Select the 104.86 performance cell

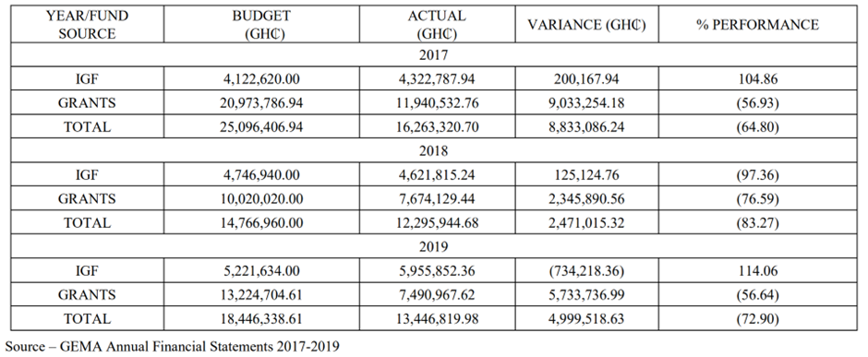coord(757,79)
